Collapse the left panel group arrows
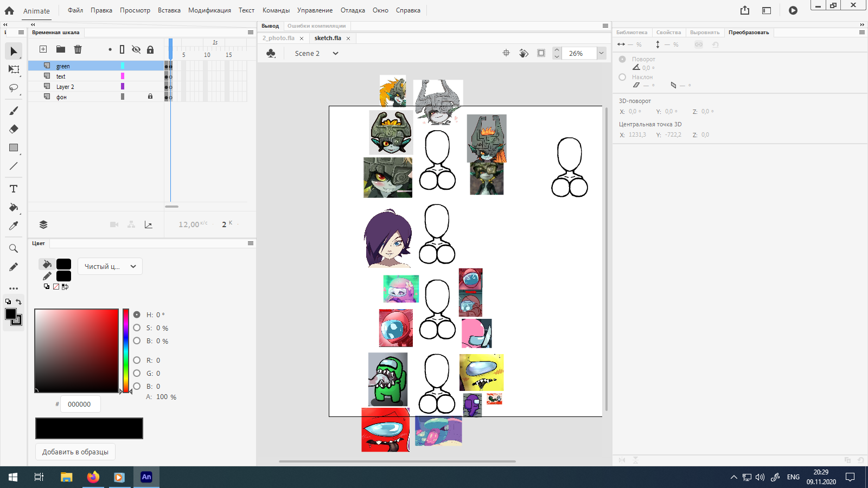Viewport: 868px width, 488px height. click(x=33, y=24)
